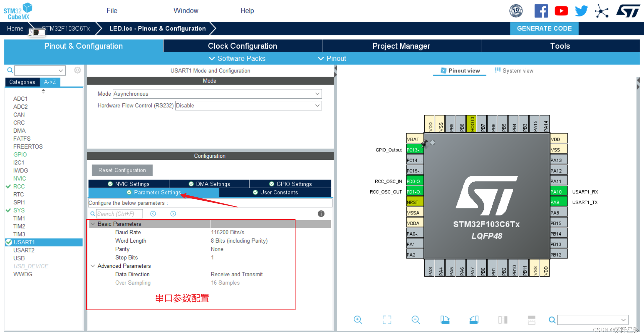Rotate the chip counter-clockwise

(x=474, y=320)
